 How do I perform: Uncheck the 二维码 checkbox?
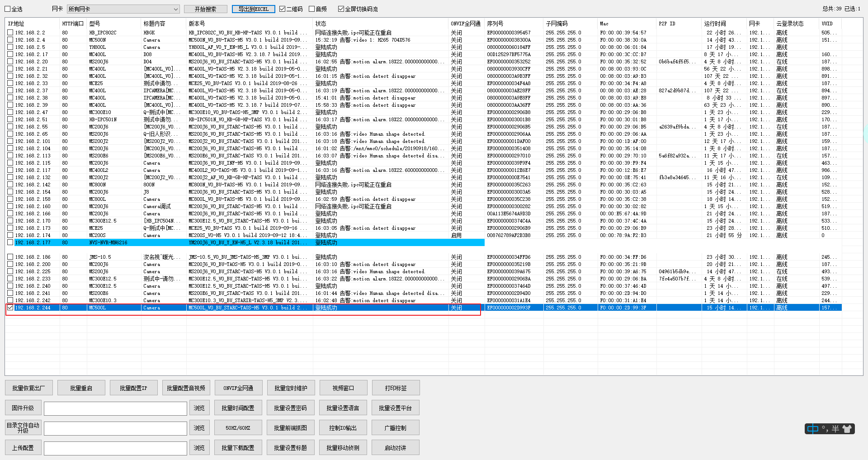283,9
